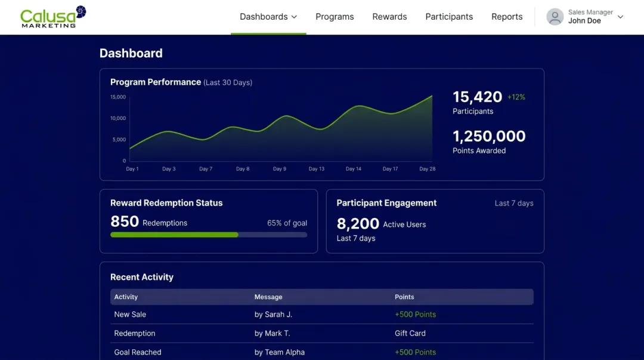Image resolution: width=644 pixels, height=360 pixels.
Task: Click the Participant Engagement title
Action: 386,203
